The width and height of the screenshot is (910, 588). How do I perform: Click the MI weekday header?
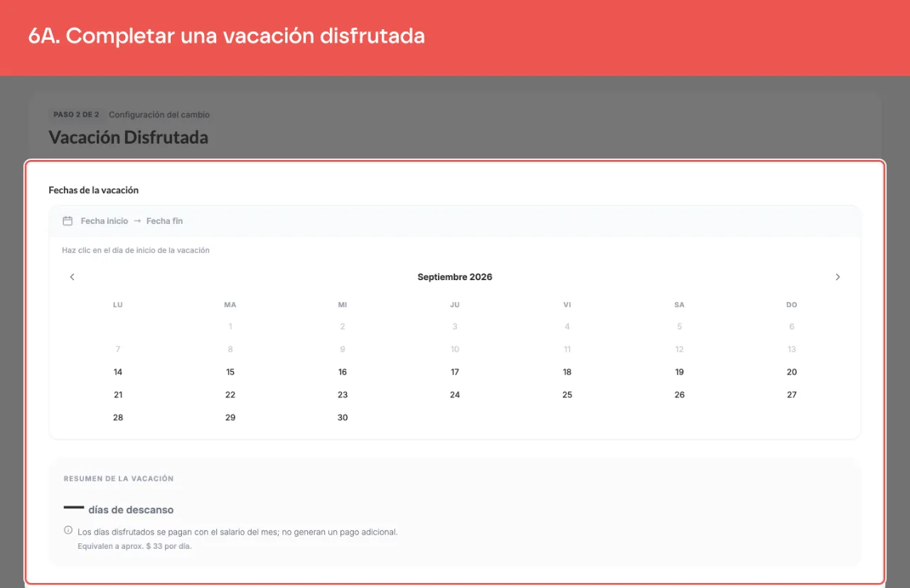(x=343, y=305)
